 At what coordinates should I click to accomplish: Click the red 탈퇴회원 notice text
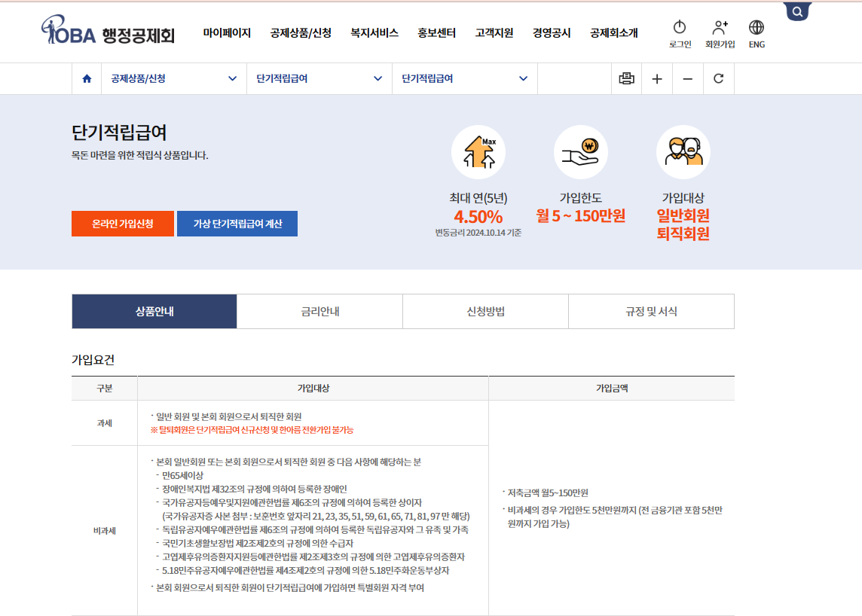(252, 430)
